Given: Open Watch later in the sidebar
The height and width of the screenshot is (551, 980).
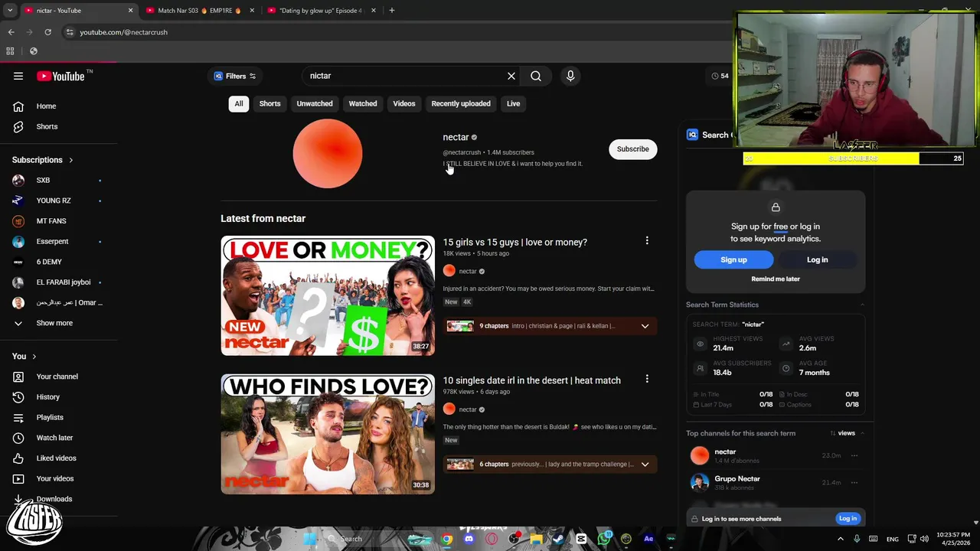Looking at the screenshot, I should pyautogui.click(x=54, y=438).
